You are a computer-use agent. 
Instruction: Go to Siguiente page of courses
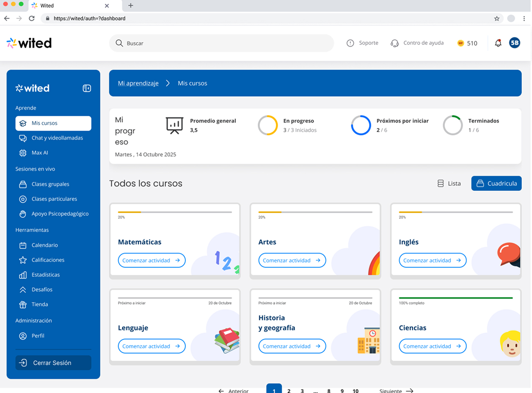[396, 390]
